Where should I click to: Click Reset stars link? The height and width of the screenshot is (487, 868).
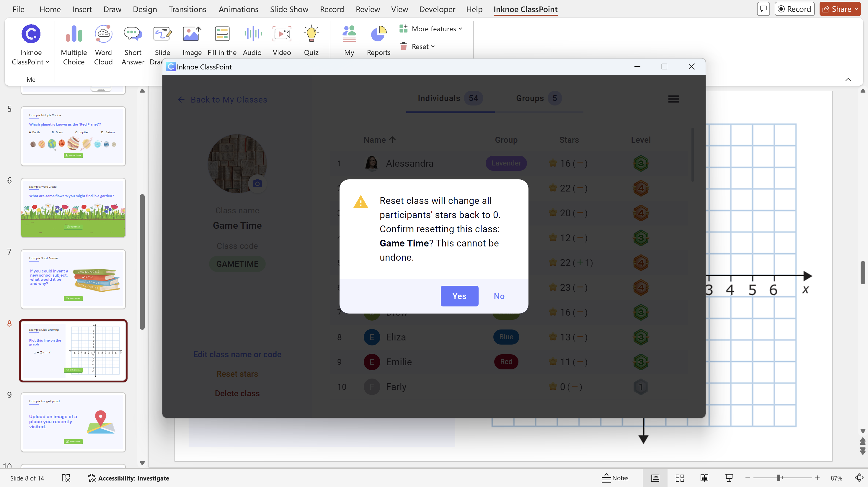[237, 374]
